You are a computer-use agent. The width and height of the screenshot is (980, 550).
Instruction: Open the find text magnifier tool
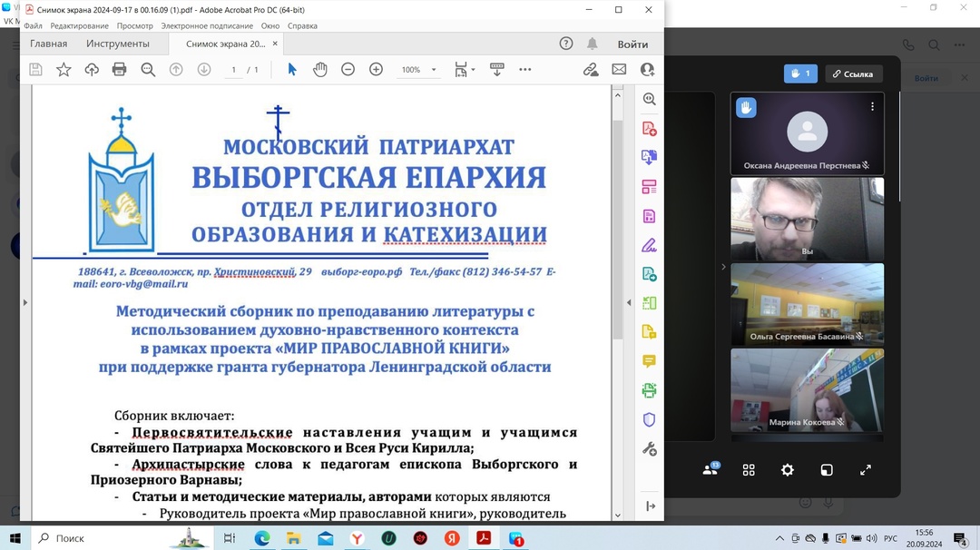[x=148, y=69]
